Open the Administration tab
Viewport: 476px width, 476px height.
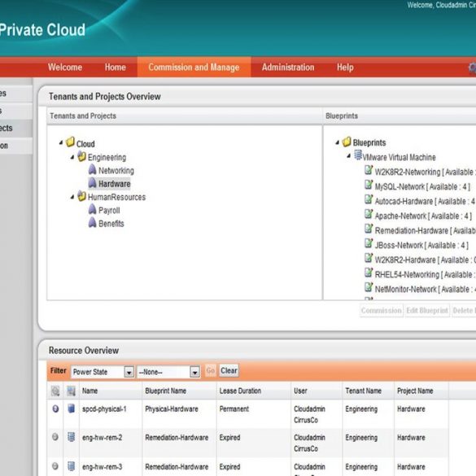pyautogui.click(x=288, y=67)
